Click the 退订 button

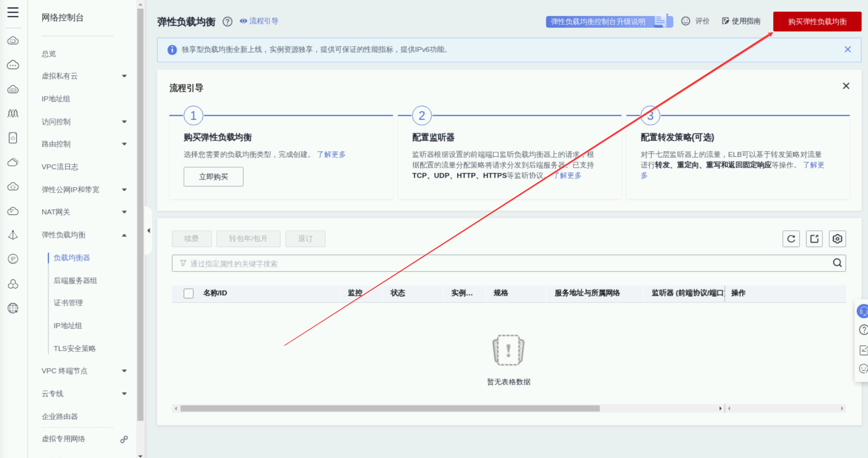[x=305, y=239]
